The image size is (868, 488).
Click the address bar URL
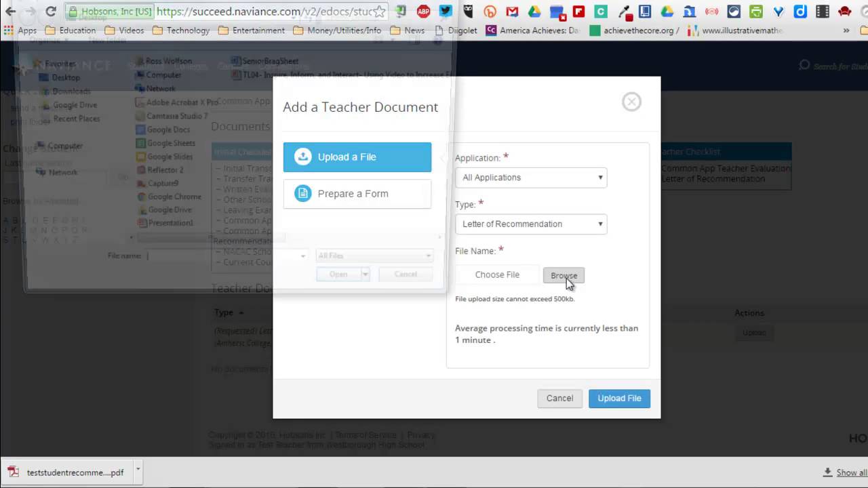click(x=264, y=12)
